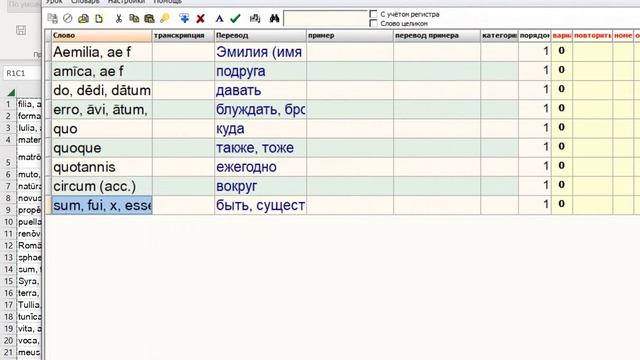Enable the 'С учётом регистра' checkbox

pyautogui.click(x=373, y=14)
